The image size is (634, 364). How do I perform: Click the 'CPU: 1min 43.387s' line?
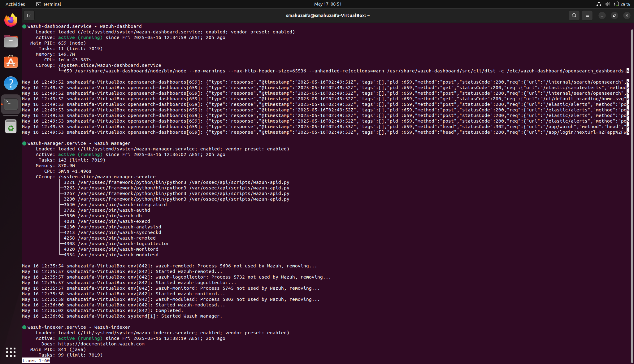pos(68,60)
